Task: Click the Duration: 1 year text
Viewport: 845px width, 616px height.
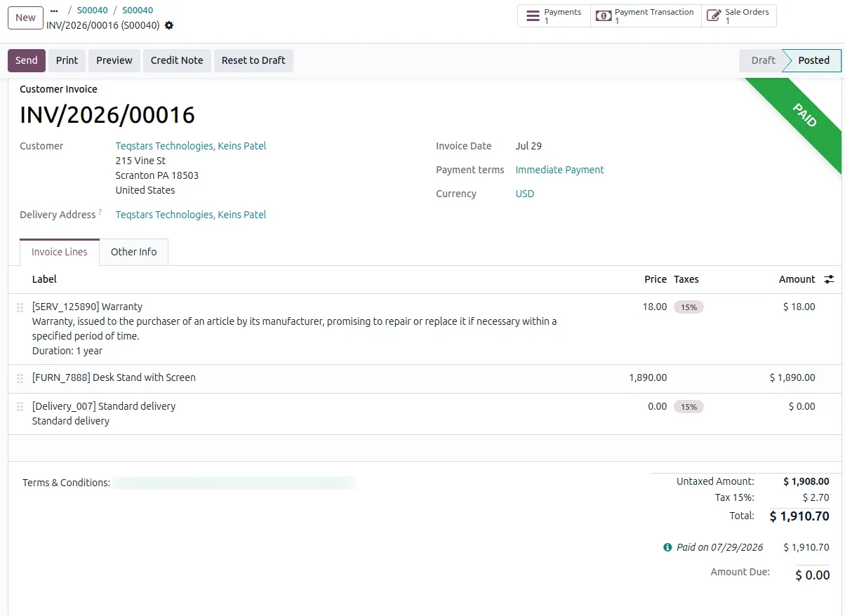Action: coord(67,351)
